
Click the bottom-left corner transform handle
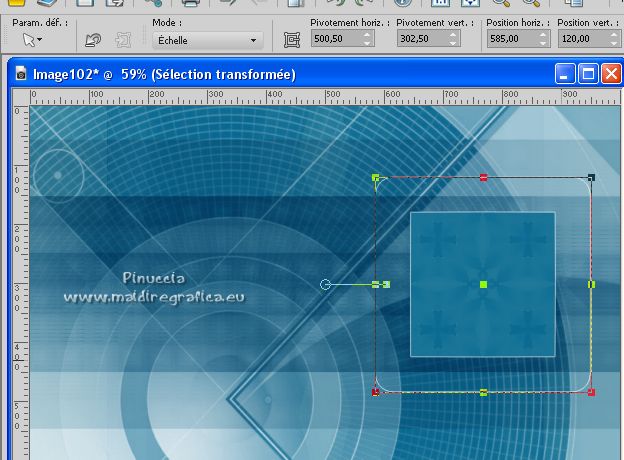tap(375, 392)
